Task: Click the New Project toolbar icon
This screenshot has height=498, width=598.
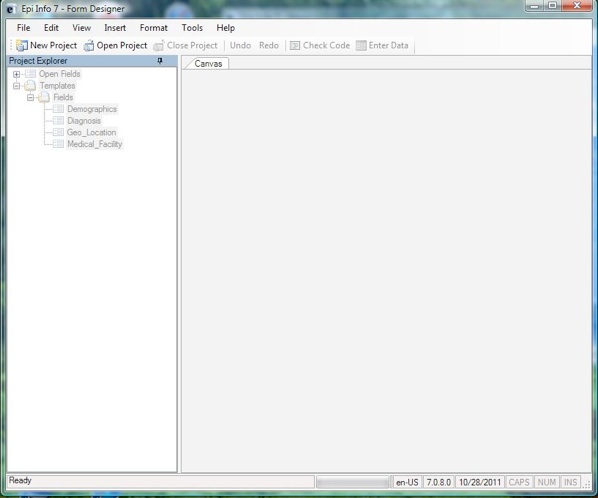Action: click(x=22, y=45)
